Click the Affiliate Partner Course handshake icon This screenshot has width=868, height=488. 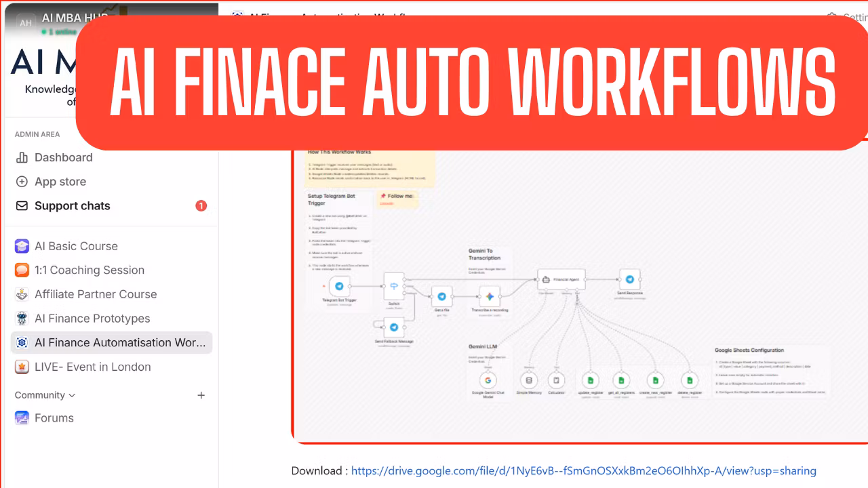tap(22, 294)
